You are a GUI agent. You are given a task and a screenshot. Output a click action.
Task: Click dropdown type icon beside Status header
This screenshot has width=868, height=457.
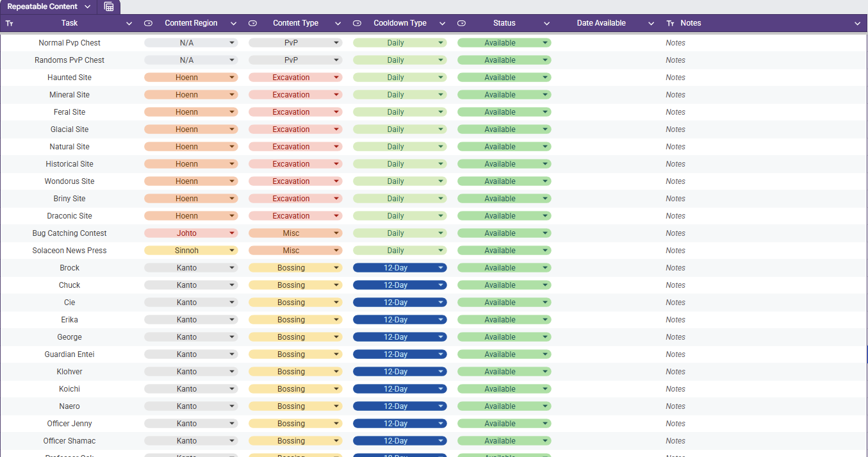pos(461,23)
